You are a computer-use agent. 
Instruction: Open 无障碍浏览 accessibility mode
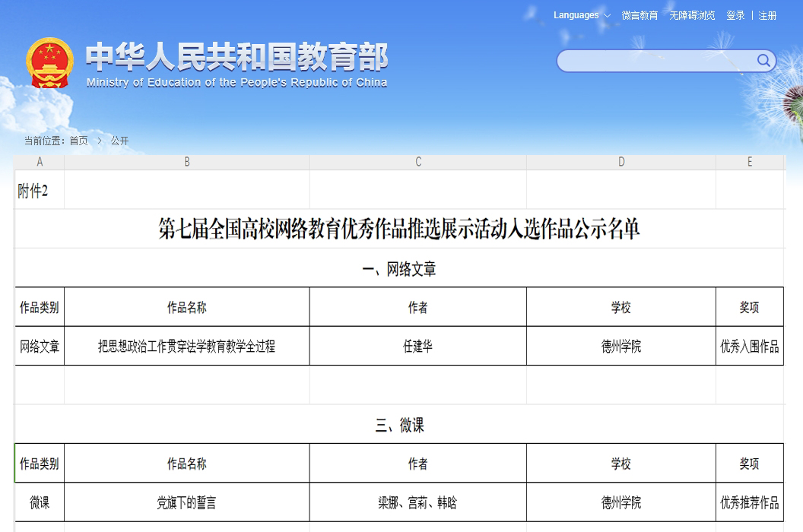click(692, 15)
